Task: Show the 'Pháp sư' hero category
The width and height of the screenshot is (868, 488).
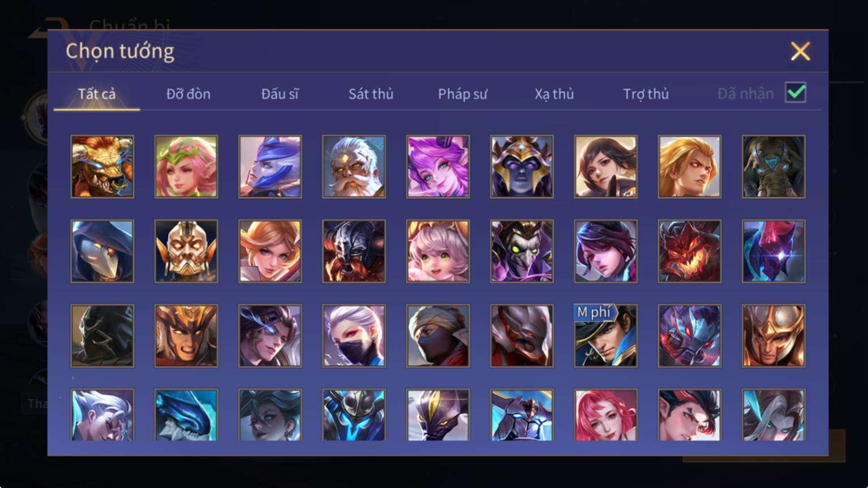Action: coord(462,94)
